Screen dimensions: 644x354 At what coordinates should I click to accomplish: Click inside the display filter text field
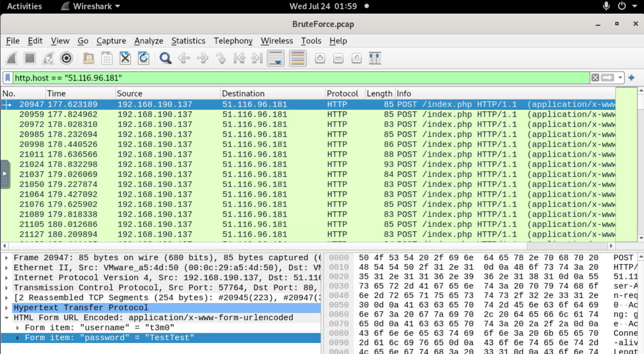coord(302,78)
